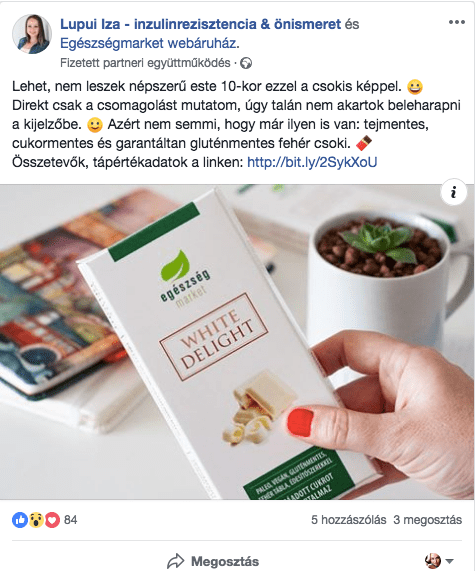
Task: Click the small commenter avatar at bottom
Action: 433,561
